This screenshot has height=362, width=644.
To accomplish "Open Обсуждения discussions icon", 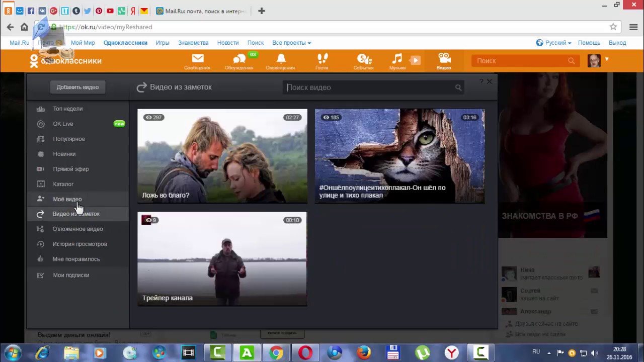I will (239, 61).
